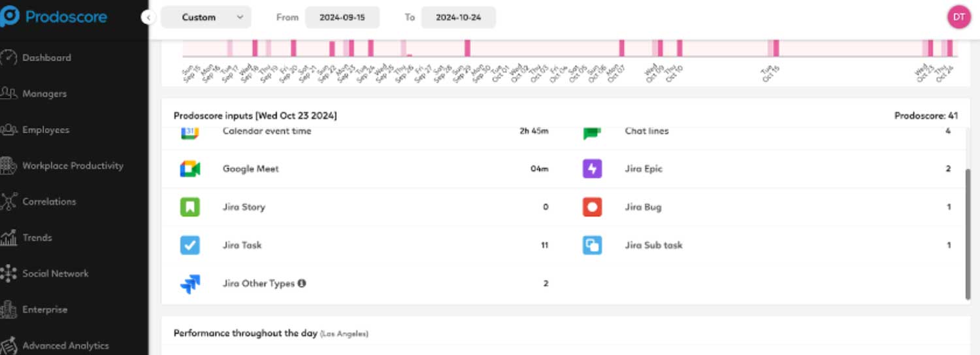Click the Jira Epic purple icon
The width and height of the screenshot is (980, 355).
point(592,169)
